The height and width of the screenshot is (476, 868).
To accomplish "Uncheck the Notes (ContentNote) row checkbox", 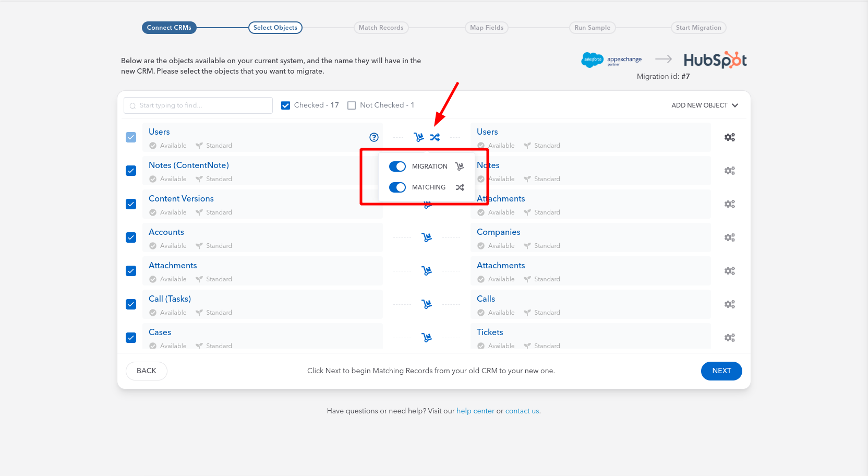I will click(x=131, y=171).
